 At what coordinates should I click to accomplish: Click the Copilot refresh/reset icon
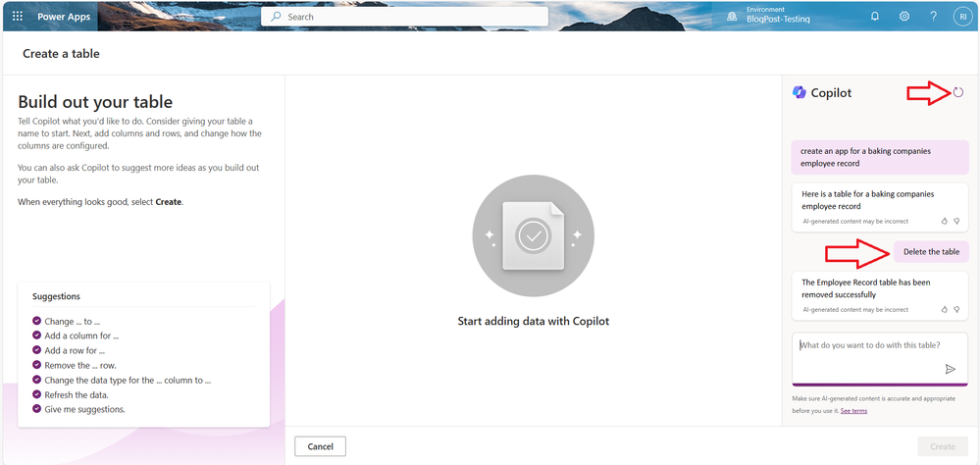(958, 92)
